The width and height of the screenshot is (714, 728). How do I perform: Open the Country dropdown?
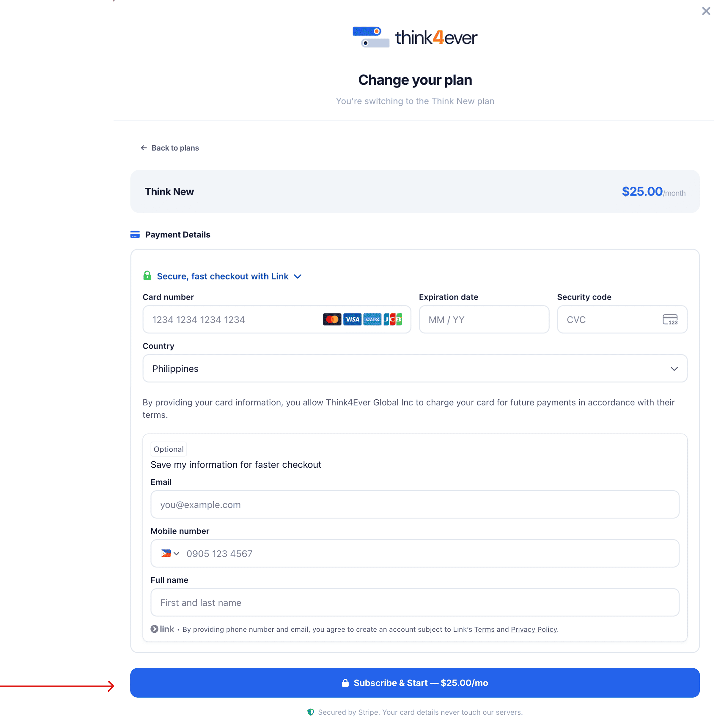(x=415, y=368)
